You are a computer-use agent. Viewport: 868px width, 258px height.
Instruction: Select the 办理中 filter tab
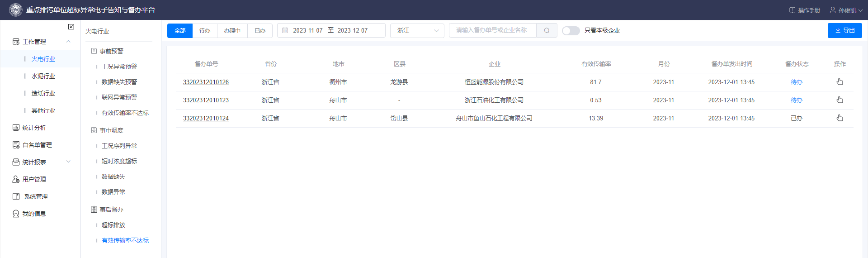[x=232, y=30]
